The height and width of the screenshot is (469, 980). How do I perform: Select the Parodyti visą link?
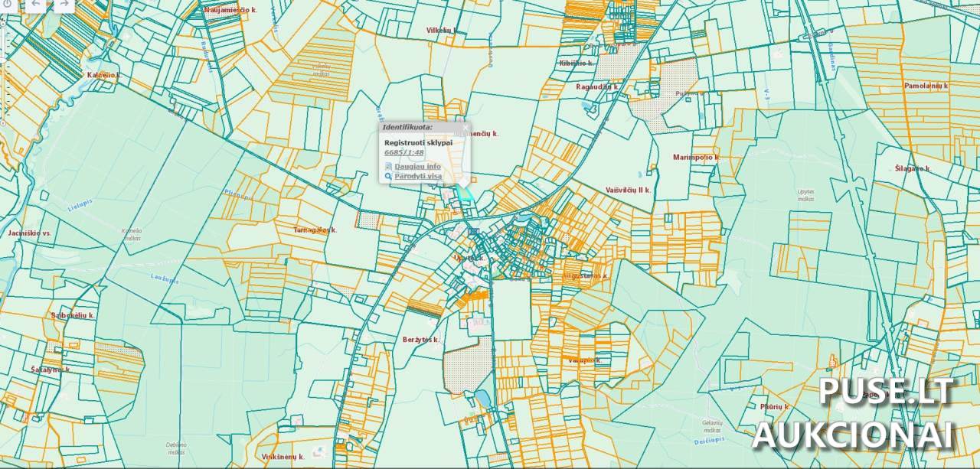point(418,176)
